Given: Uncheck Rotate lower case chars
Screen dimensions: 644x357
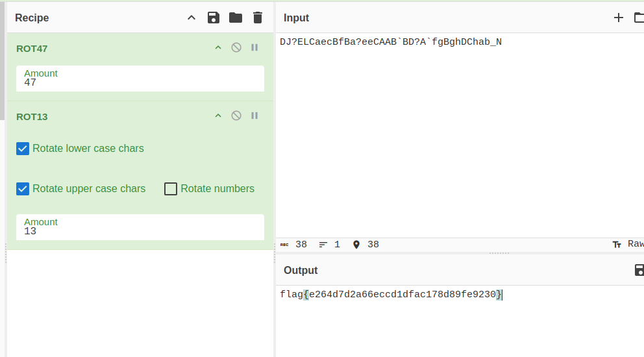Looking at the screenshot, I should (x=23, y=149).
